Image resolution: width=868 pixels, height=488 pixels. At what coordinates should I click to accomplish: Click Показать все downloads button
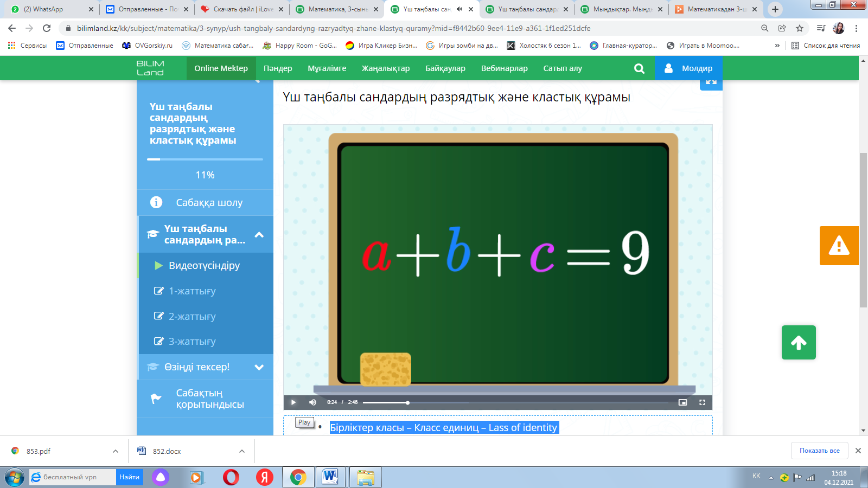tap(820, 451)
